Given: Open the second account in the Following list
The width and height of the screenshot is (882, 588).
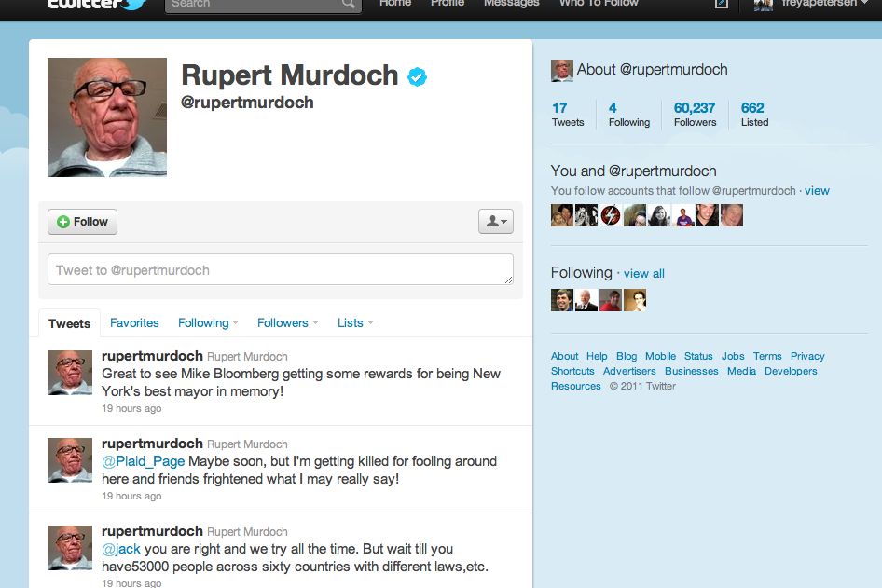Looking at the screenshot, I should click(x=586, y=300).
